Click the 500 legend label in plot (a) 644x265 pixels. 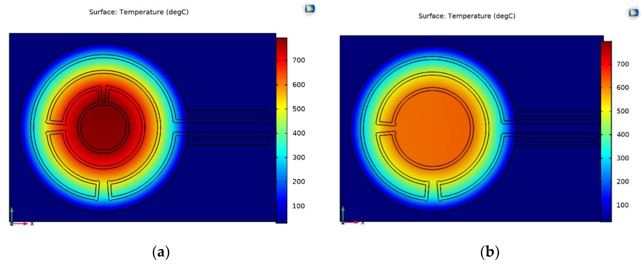coord(299,109)
